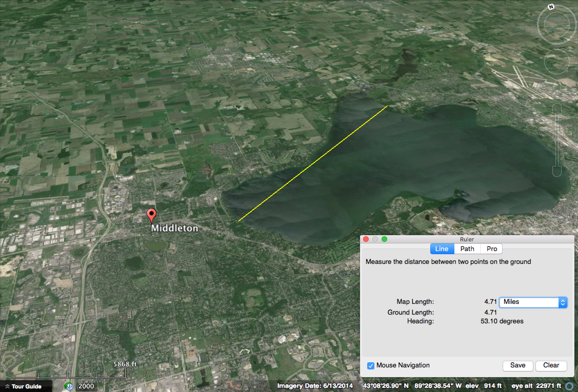578x392 pixels.
Task: Open the Miles units dropdown
Action: (x=533, y=302)
